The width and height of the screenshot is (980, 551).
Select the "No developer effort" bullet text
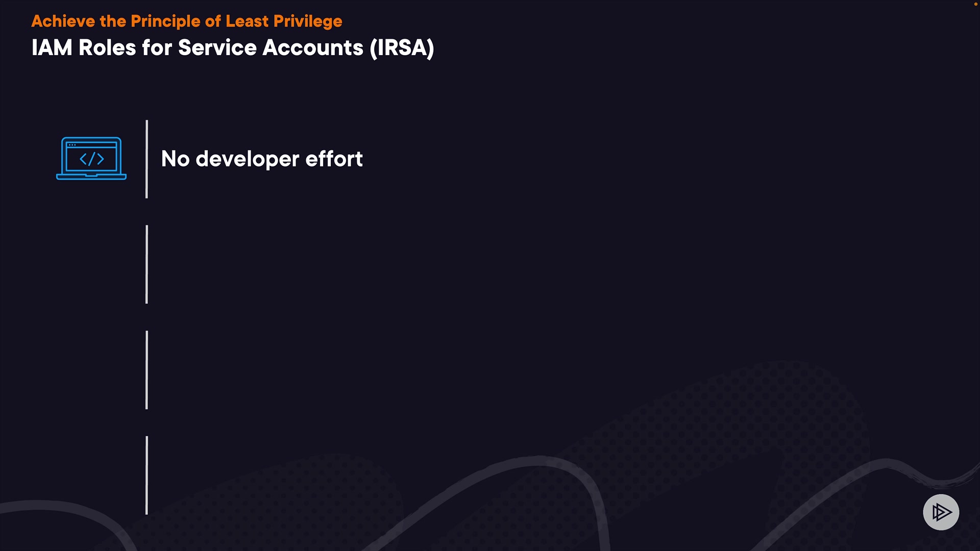coord(262,159)
